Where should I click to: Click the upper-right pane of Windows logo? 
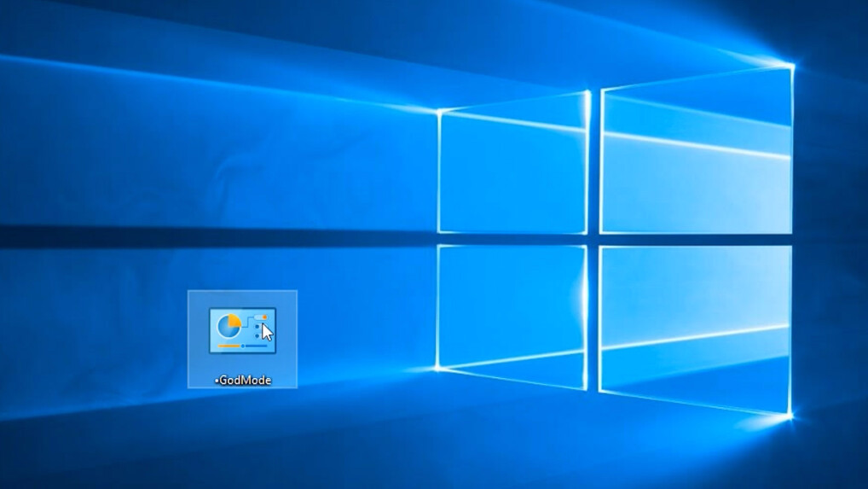[x=695, y=154]
